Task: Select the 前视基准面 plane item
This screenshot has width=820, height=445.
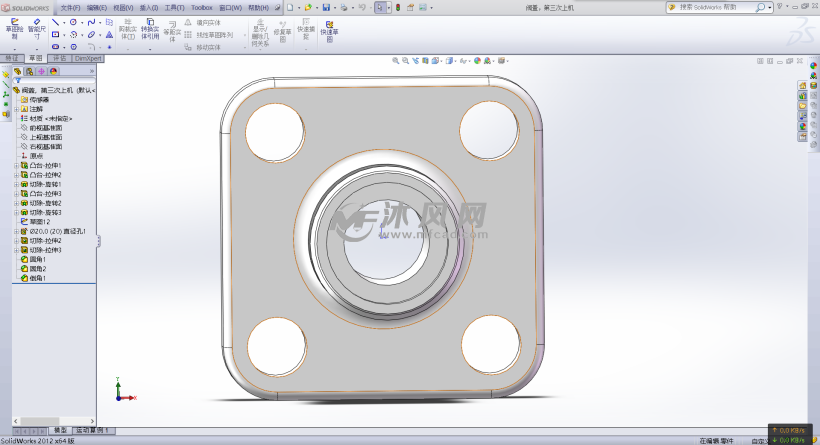Action: click(x=46, y=128)
